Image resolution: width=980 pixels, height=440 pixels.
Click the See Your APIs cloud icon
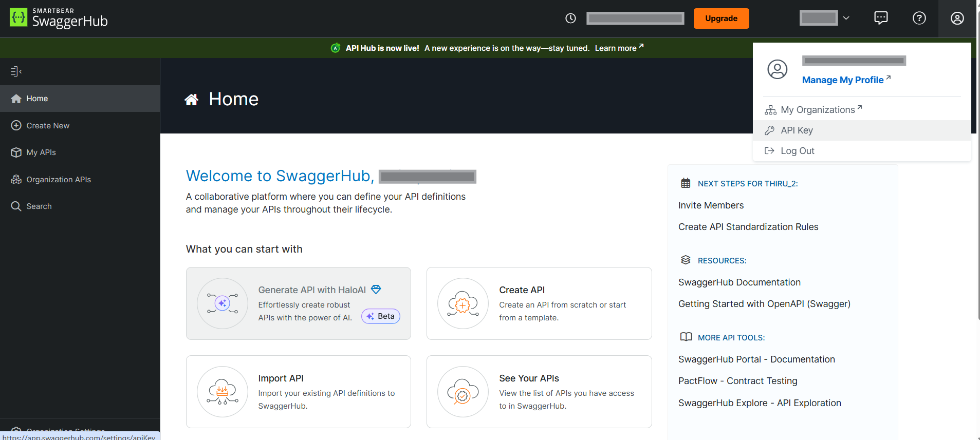pos(463,392)
